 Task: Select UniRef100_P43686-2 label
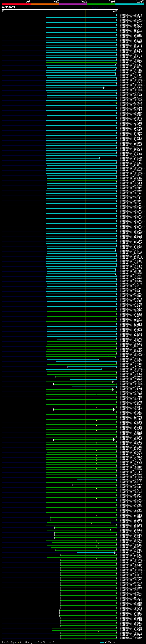[x=132, y=259]
